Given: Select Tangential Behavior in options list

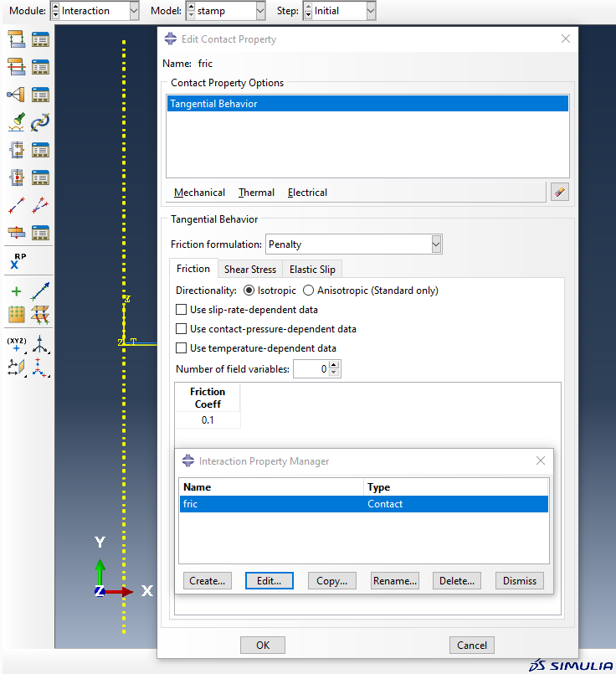Looking at the screenshot, I should tap(367, 104).
